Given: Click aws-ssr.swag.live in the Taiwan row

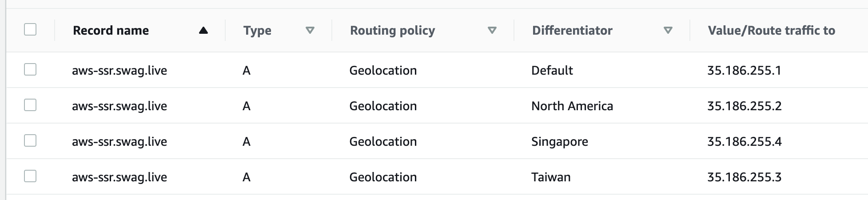Looking at the screenshot, I should 119,177.
